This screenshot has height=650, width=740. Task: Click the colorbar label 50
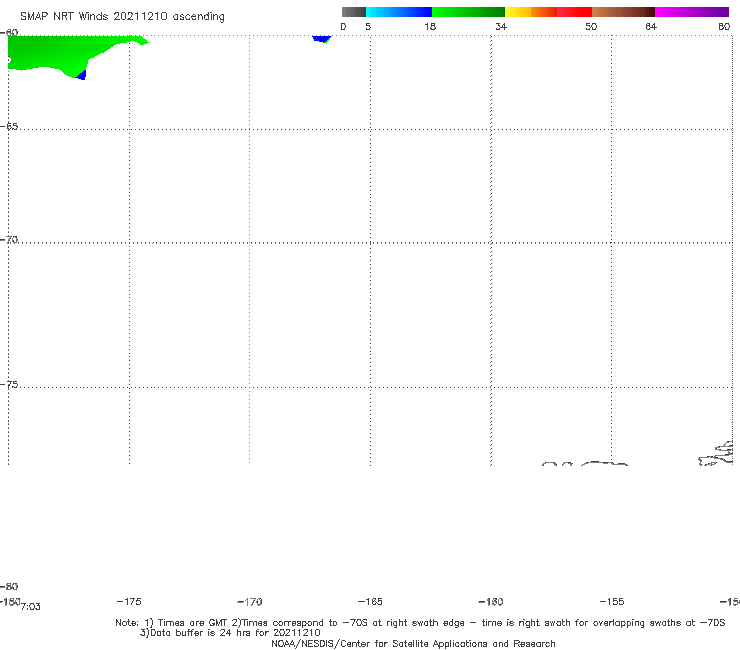(591, 26)
